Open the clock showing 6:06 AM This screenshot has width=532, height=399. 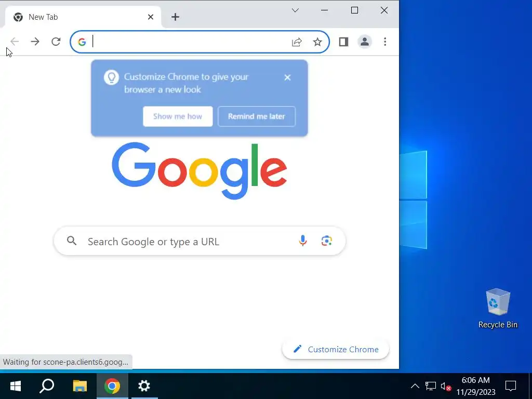click(x=476, y=386)
